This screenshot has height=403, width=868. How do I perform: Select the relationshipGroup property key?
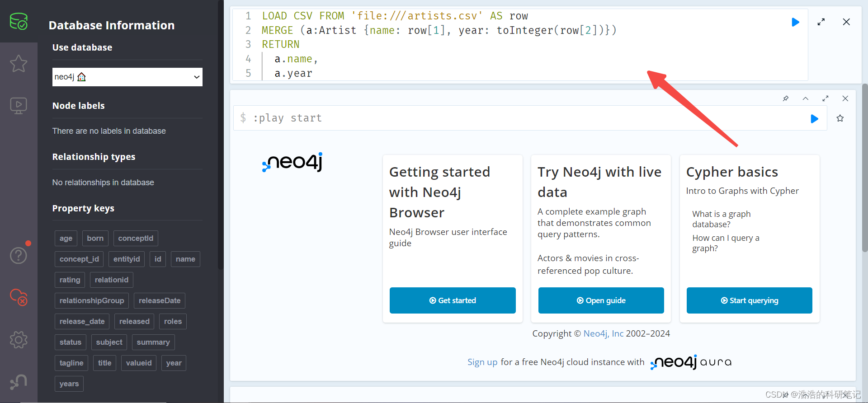click(x=92, y=300)
